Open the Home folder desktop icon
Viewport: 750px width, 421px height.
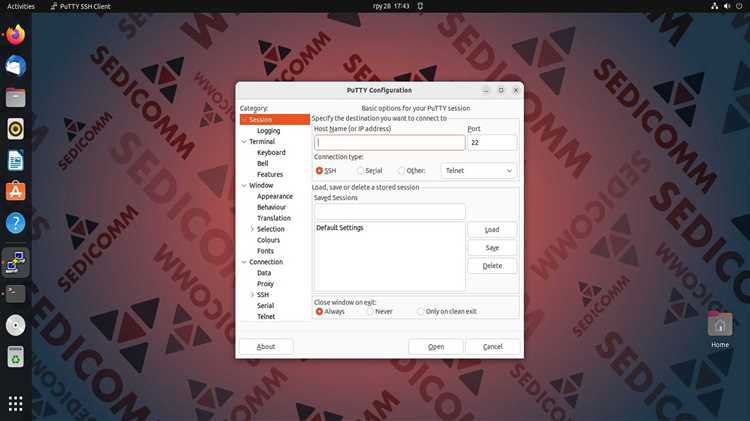(x=720, y=330)
